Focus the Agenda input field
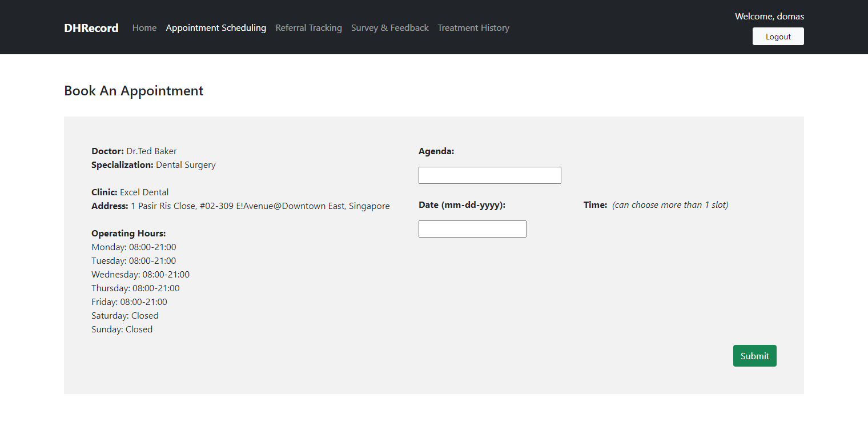 [489, 175]
